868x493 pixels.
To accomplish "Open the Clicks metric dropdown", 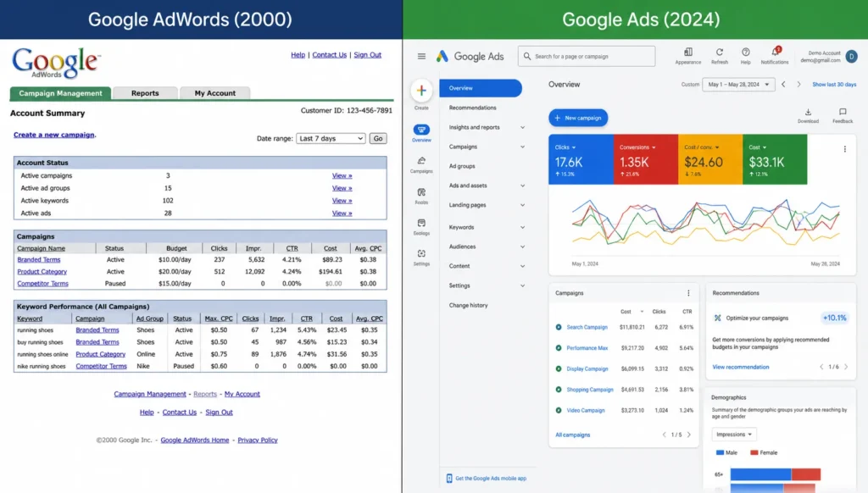I will 565,147.
